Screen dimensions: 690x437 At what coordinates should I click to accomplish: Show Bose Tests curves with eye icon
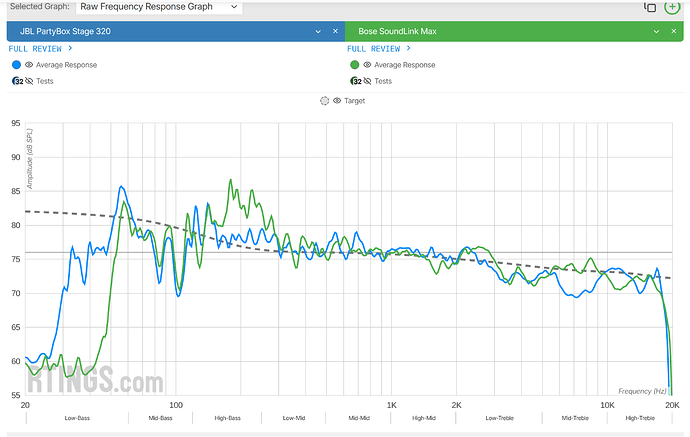click(367, 81)
